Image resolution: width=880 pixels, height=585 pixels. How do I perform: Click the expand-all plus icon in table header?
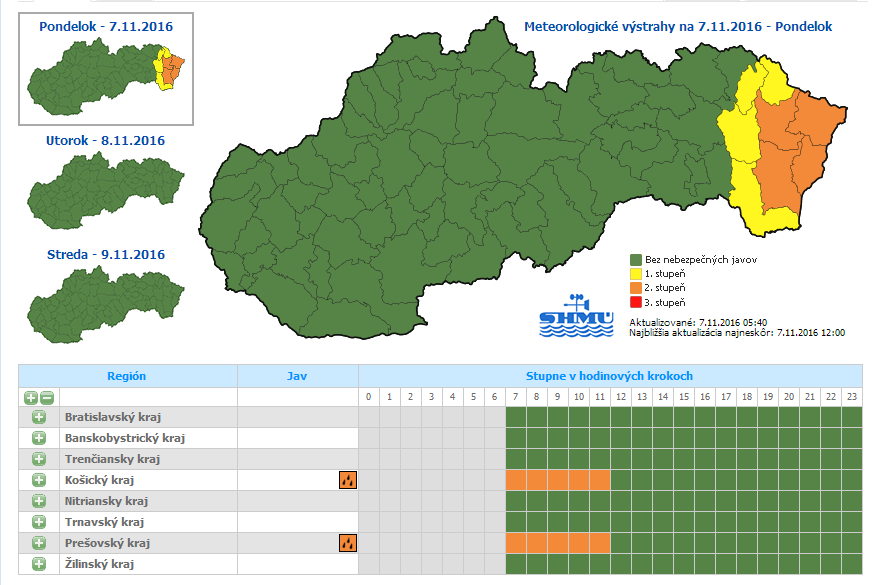point(32,397)
